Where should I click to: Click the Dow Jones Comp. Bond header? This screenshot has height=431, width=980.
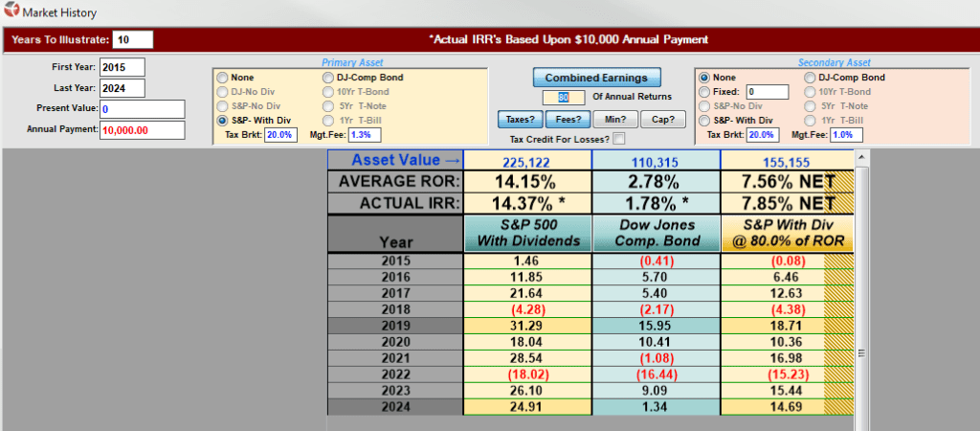click(x=656, y=234)
